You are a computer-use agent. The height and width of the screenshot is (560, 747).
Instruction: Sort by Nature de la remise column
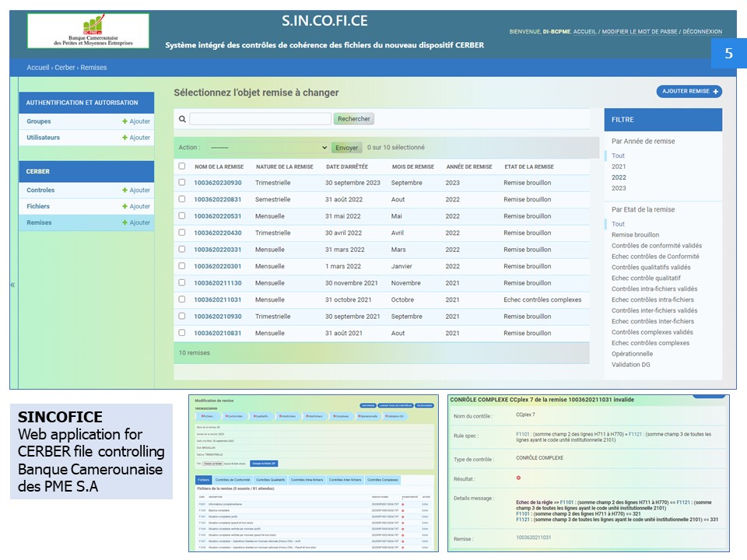click(x=285, y=166)
